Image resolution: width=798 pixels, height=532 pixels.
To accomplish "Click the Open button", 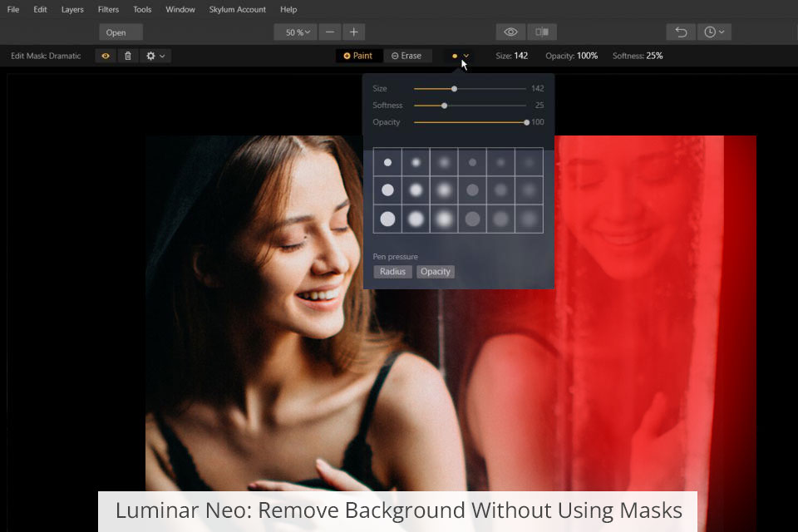I will click(x=121, y=32).
